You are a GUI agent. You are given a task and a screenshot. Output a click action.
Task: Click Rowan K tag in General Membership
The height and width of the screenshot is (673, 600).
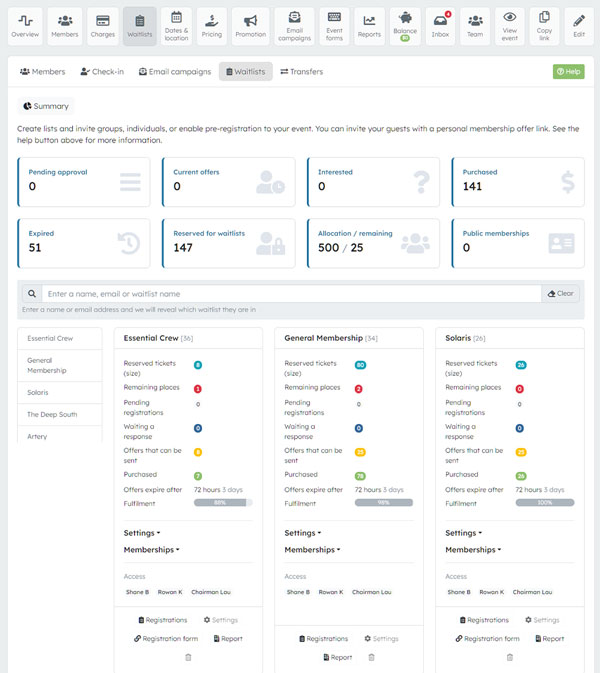pos(331,592)
